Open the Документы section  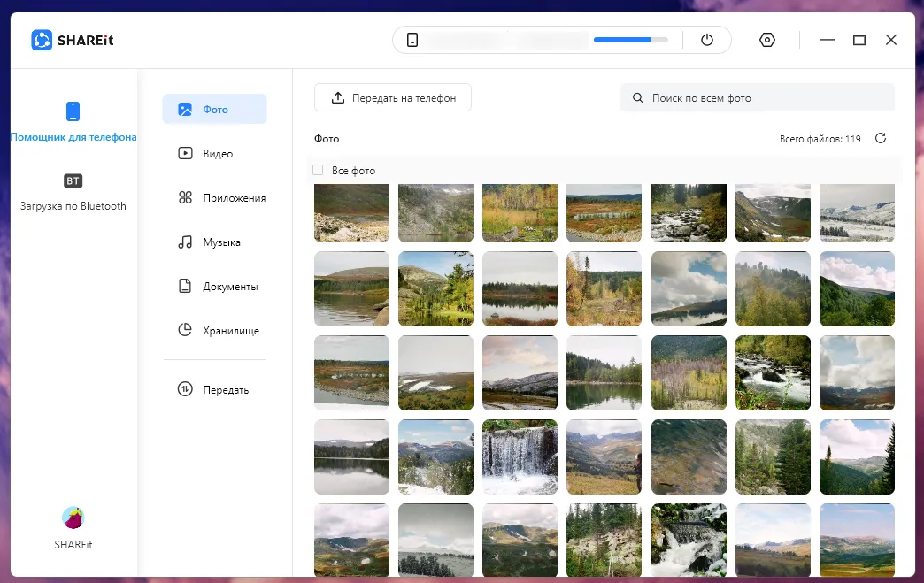point(215,286)
